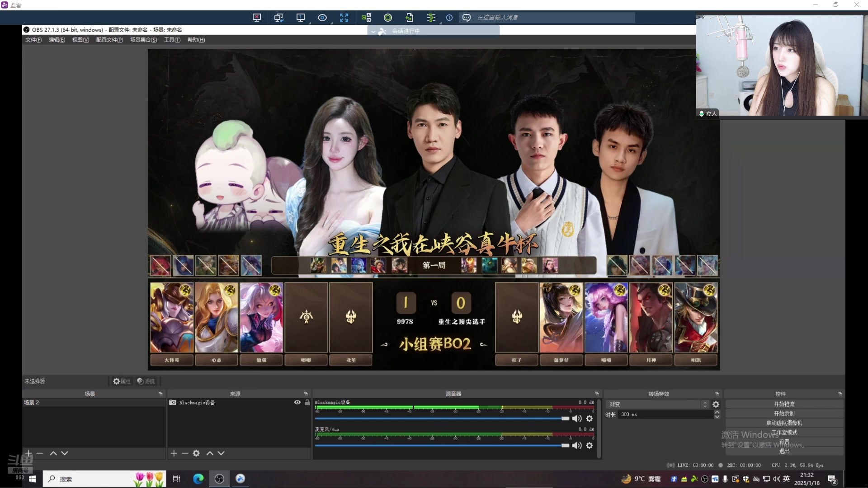The width and height of the screenshot is (868, 488).
Task: Click the disconnect session icon in remote toolbar
Action: (x=257, y=18)
